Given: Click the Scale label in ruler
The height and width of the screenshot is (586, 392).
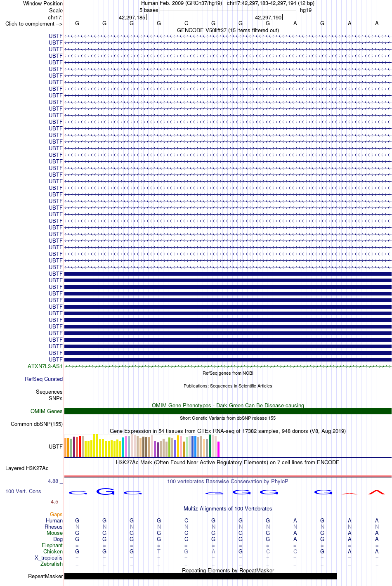Looking at the screenshot, I should (x=56, y=10).
